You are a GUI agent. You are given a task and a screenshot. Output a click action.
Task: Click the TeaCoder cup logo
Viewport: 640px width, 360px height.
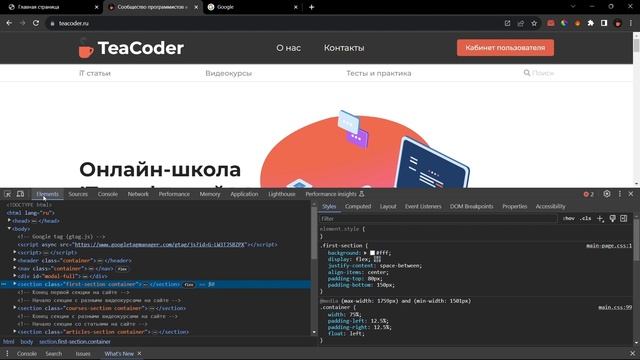pos(86,48)
